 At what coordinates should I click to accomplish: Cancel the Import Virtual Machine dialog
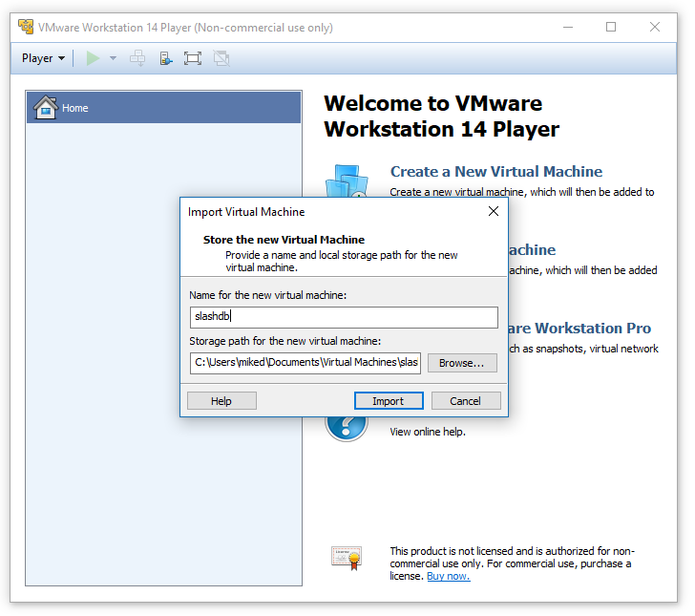pyautogui.click(x=466, y=401)
